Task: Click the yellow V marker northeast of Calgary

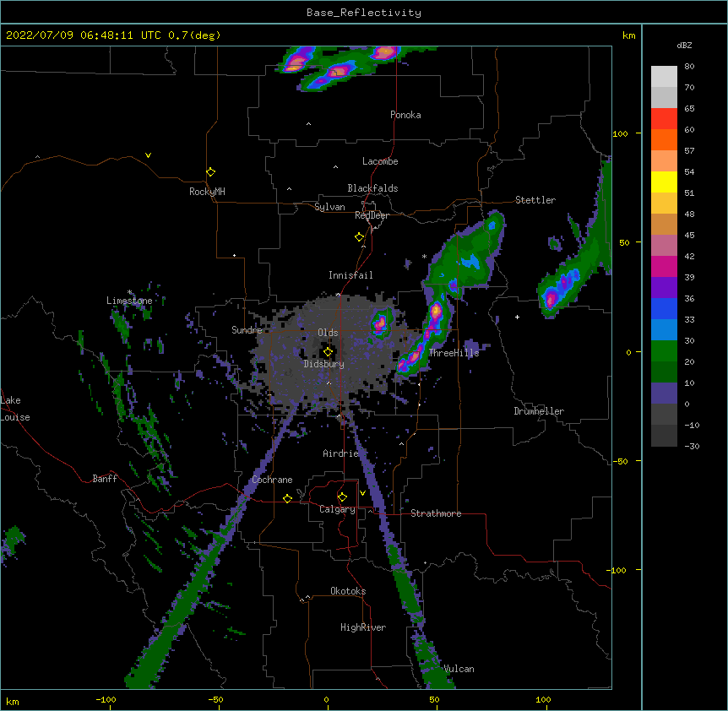Action: click(x=362, y=493)
